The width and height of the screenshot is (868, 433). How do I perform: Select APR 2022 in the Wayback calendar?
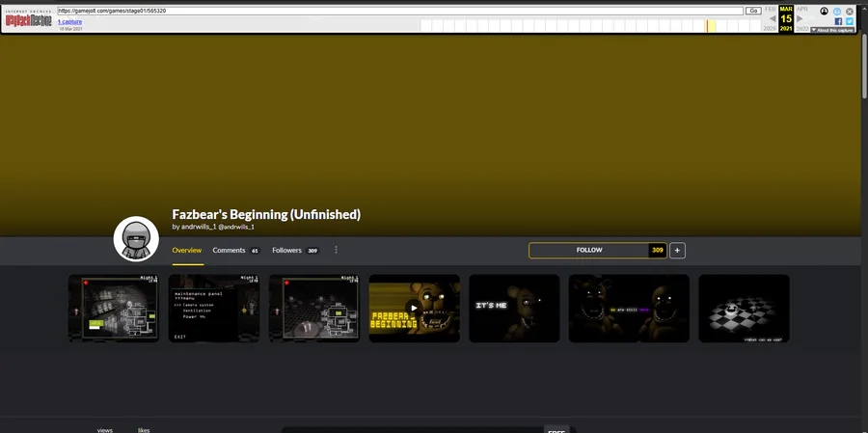[802, 19]
